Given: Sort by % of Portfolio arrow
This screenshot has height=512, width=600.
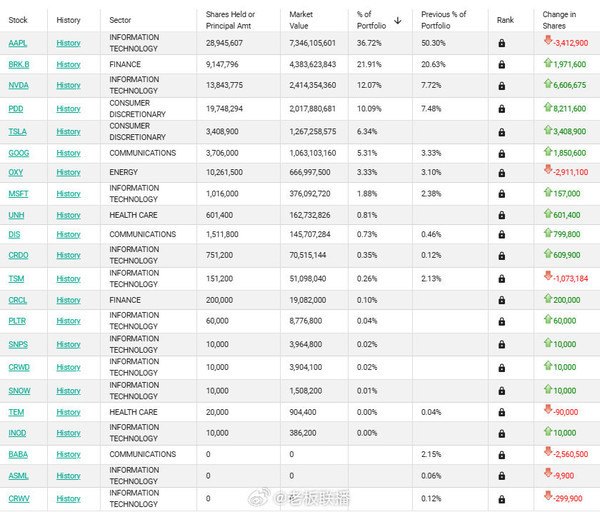Looking at the screenshot, I should click(398, 20).
